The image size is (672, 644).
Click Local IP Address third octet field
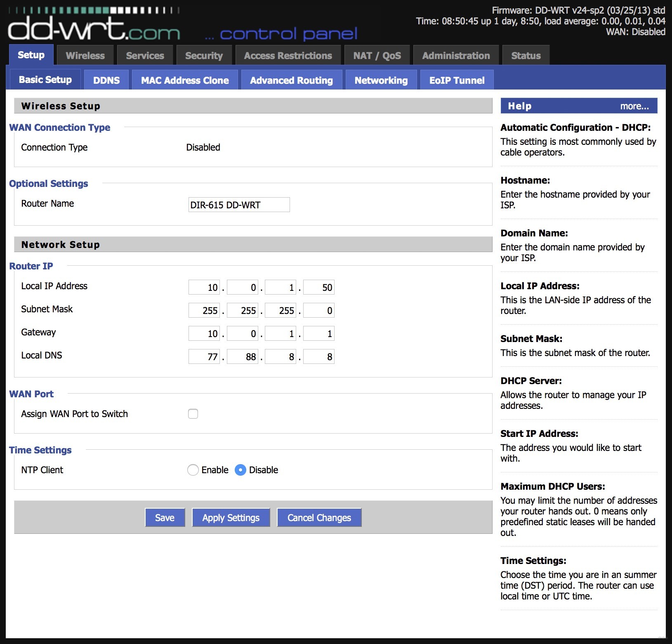coord(281,287)
